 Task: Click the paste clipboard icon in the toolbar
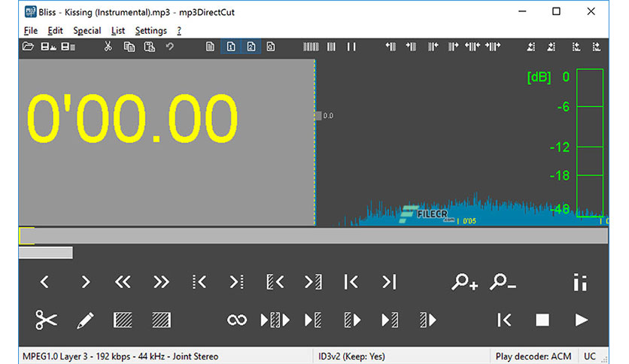(x=149, y=47)
